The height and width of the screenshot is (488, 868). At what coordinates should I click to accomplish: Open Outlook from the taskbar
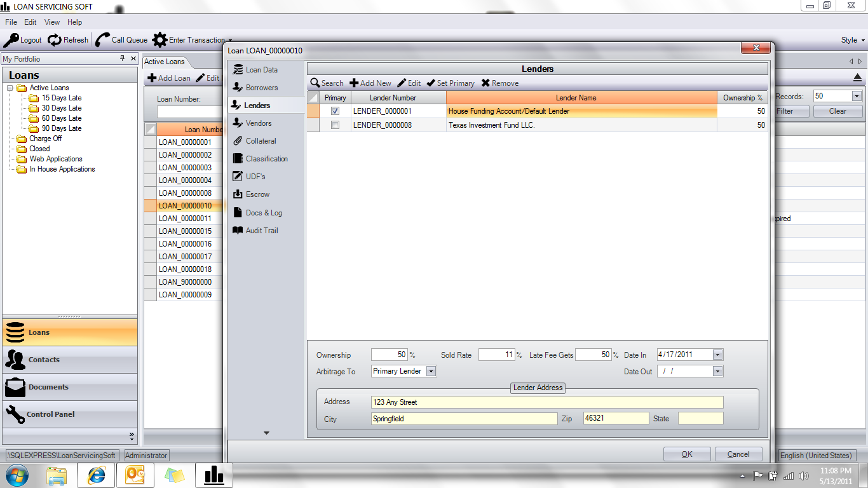pos(135,475)
